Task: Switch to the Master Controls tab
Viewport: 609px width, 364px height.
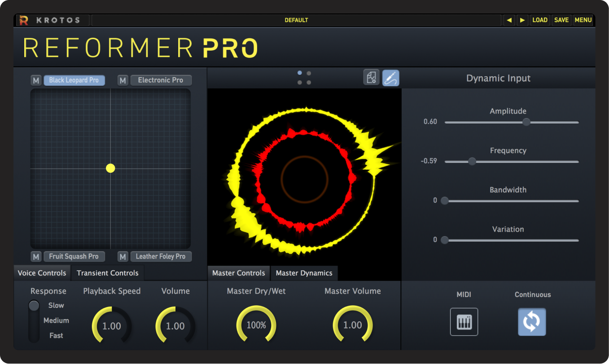Action: (x=239, y=273)
